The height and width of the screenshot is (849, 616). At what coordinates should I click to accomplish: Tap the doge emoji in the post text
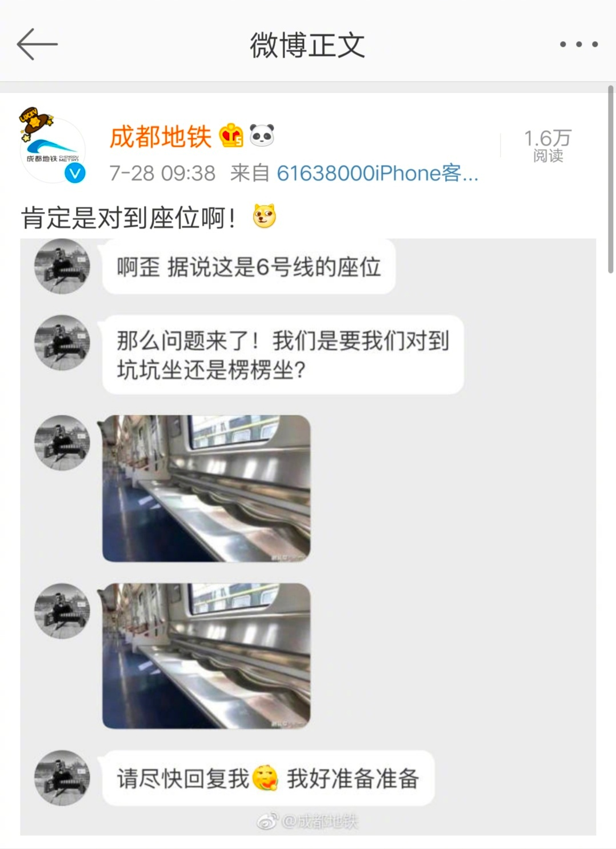[x=265, y=217]
